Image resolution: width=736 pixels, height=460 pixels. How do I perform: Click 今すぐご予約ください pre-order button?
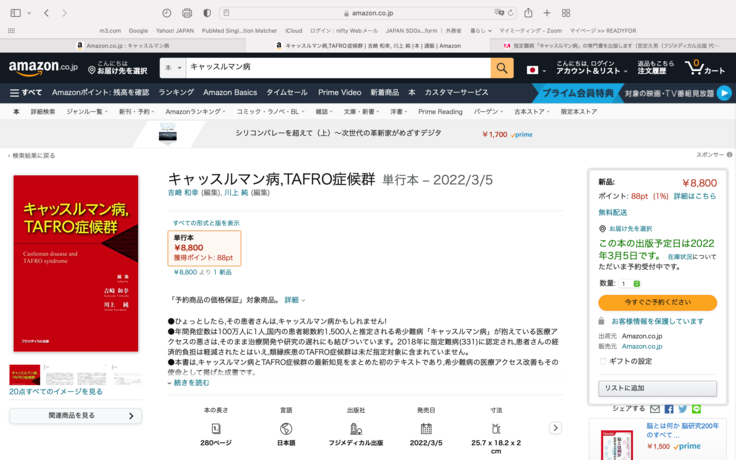(657, 302)
